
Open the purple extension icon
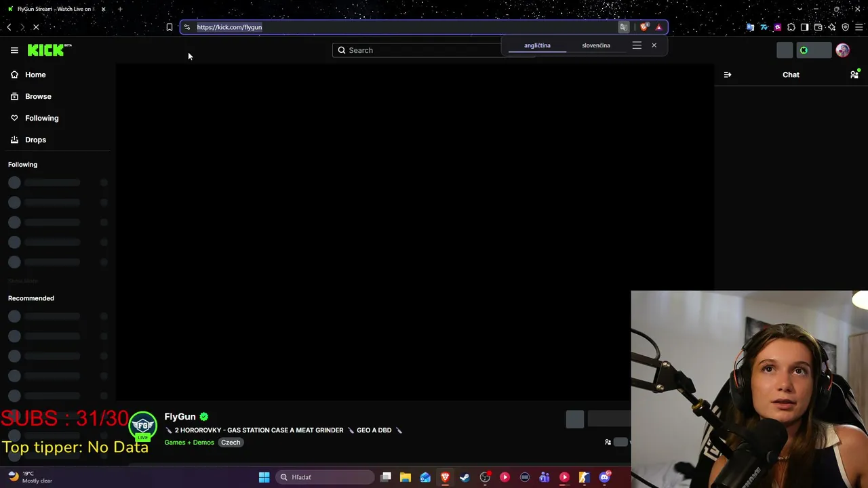pos(777,27)
